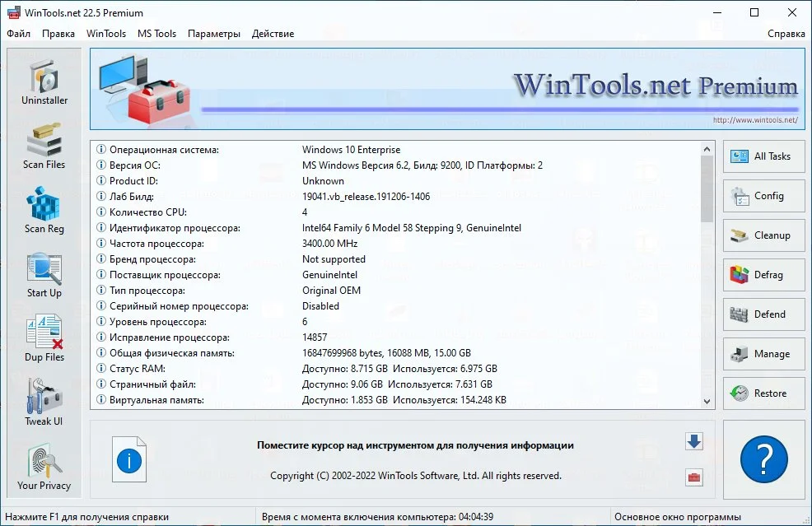Follow the www.wintools.net link in the banner
812x526 pixels.
755,120
